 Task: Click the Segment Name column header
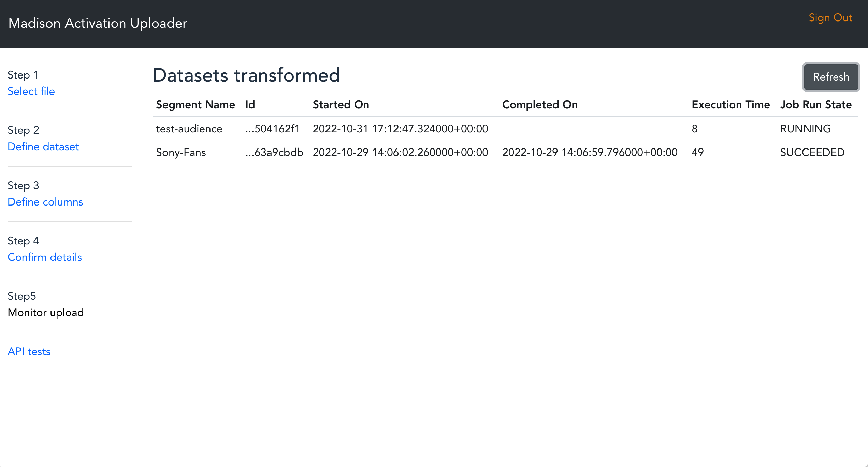(195, 105)
